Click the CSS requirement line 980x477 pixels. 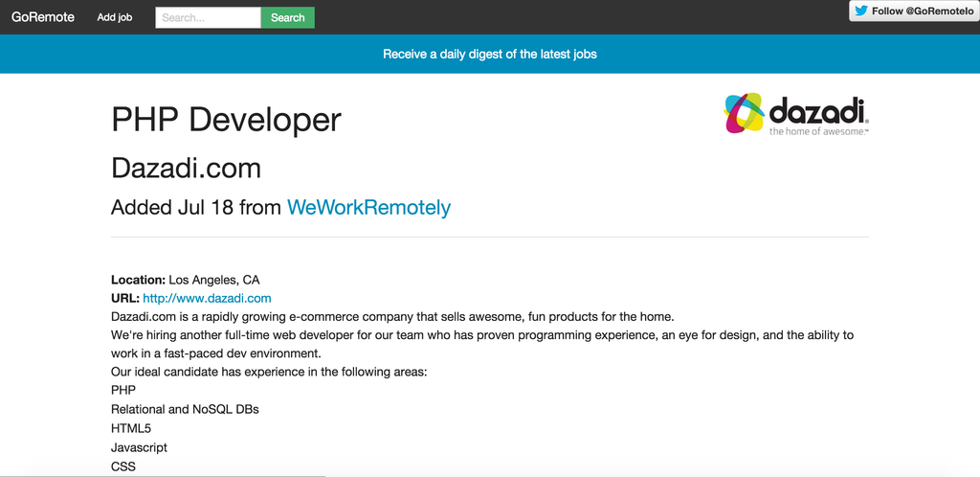point(123,466)
